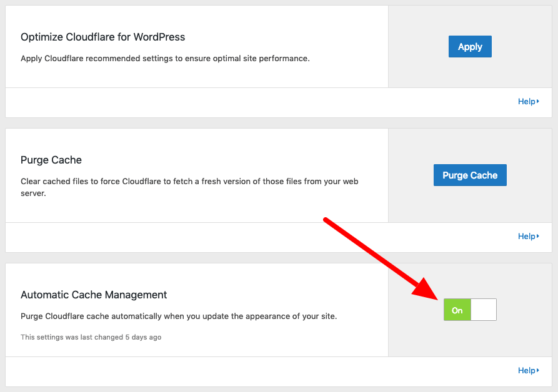Open Help under the Purge Cache section
The image size is (558, 392).
point(527,236)
